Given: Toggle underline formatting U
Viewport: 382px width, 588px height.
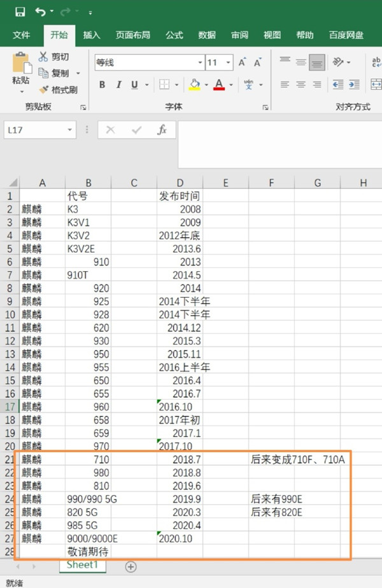Looking at the screenshot, I should (x=134, y=85).
